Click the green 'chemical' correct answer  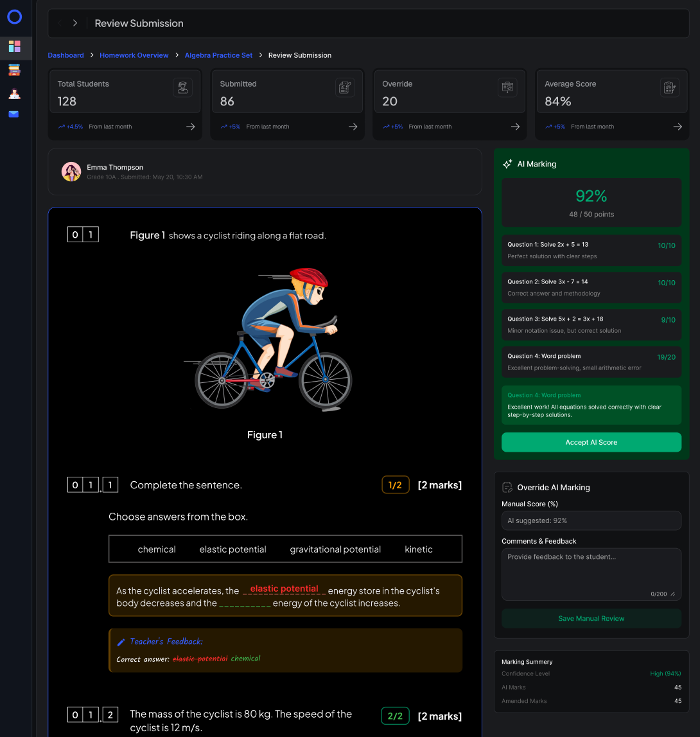click(245, 659)
